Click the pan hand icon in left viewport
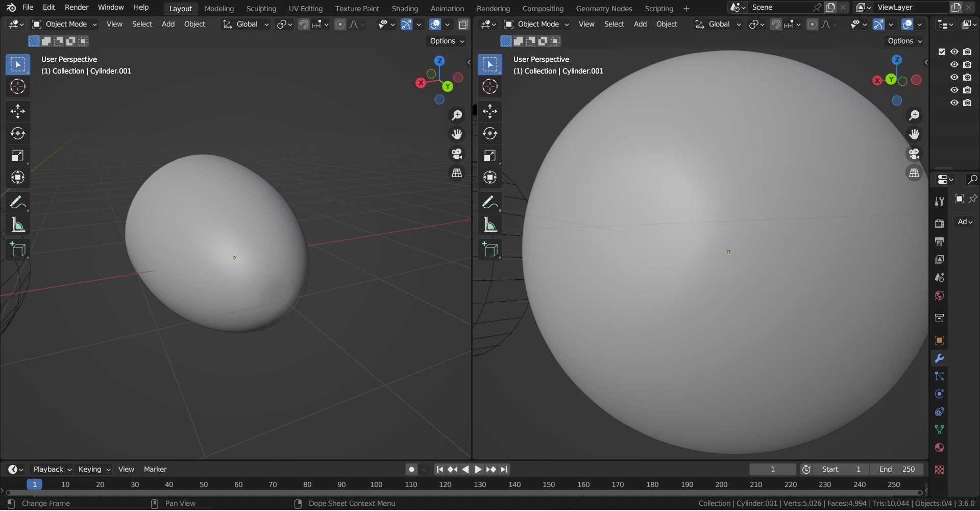Screen dimensions: 980x511 (457, 134)
